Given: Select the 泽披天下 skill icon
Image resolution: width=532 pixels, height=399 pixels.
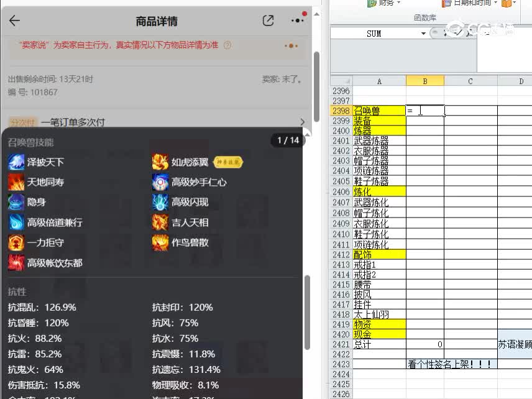Looking at the screenshot, I should 16,162.
